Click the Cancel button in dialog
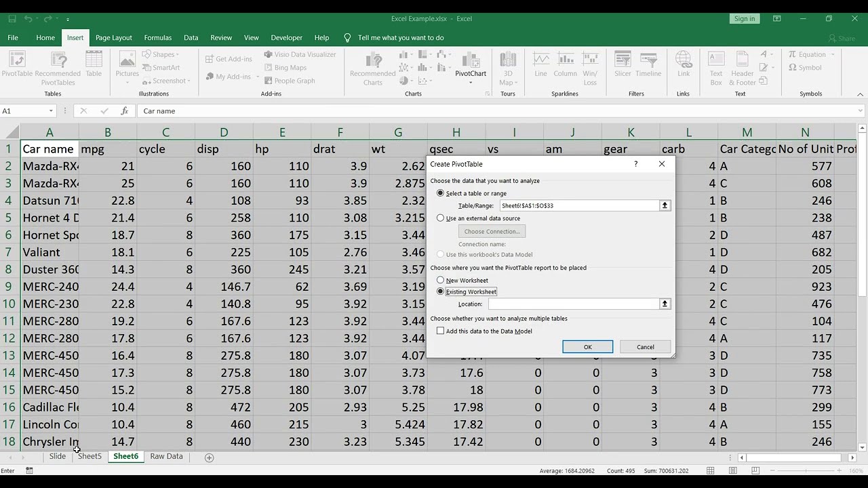 point(646,347)
